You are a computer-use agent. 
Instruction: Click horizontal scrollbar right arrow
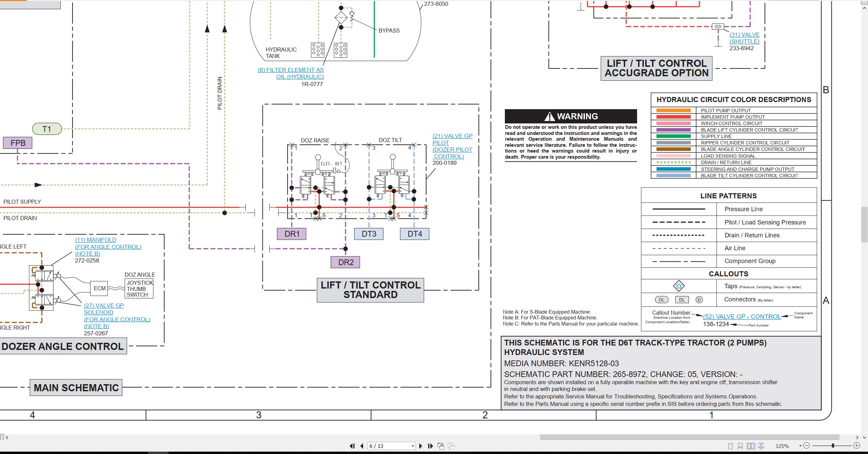click(x=857, y=437)
